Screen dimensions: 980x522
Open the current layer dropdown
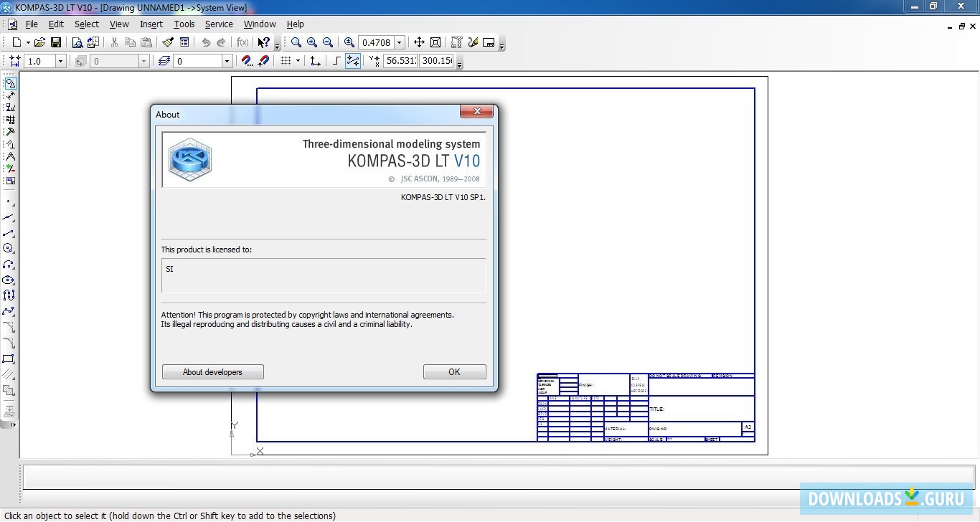227,61
